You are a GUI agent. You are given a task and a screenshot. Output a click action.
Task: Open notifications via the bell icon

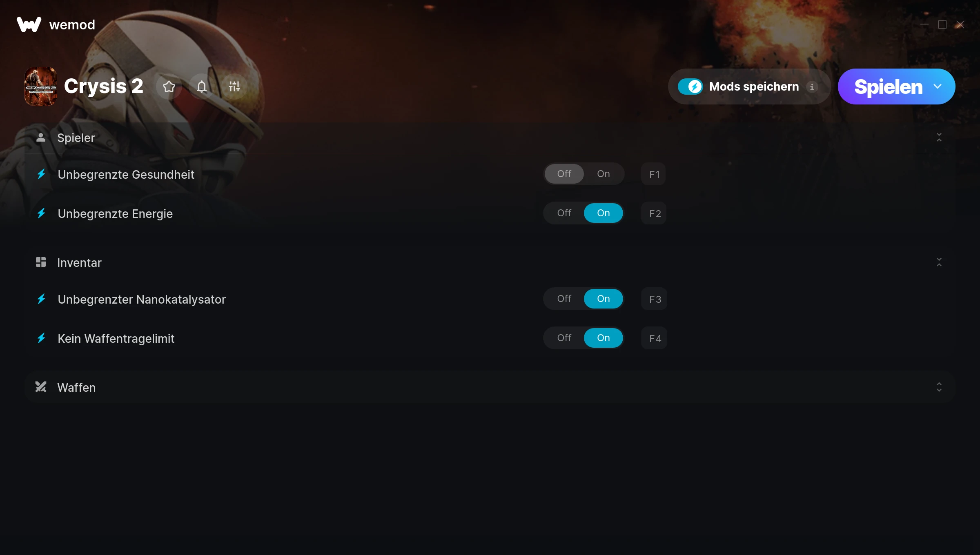click(x=202, y=87)
